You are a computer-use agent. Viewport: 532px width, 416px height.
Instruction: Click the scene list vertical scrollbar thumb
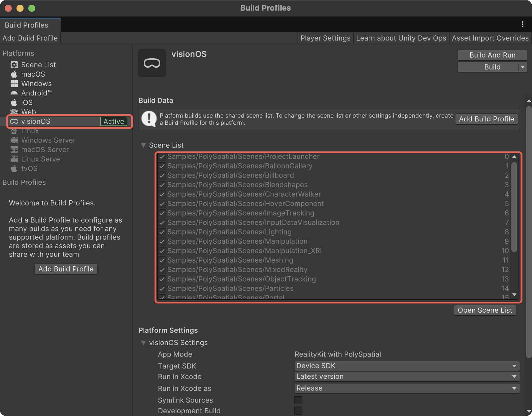[514, 207]
